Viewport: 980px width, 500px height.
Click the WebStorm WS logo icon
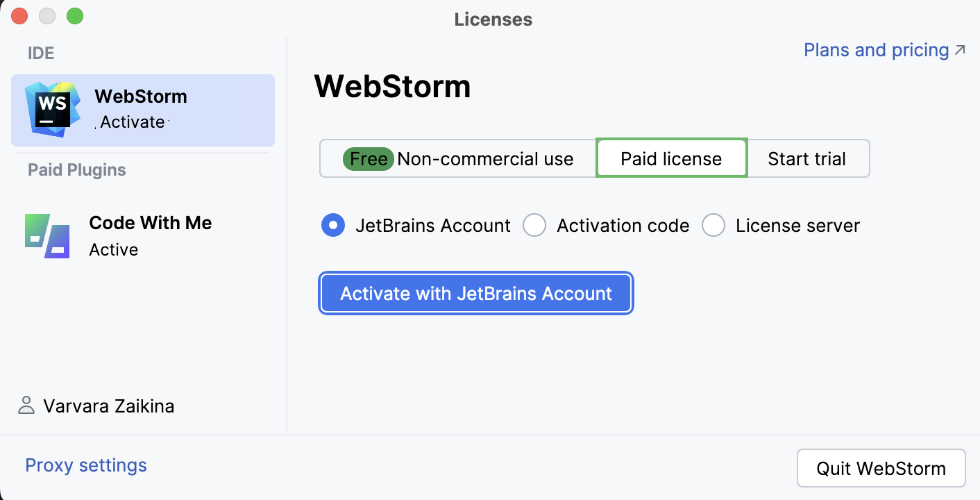point(51,108)
